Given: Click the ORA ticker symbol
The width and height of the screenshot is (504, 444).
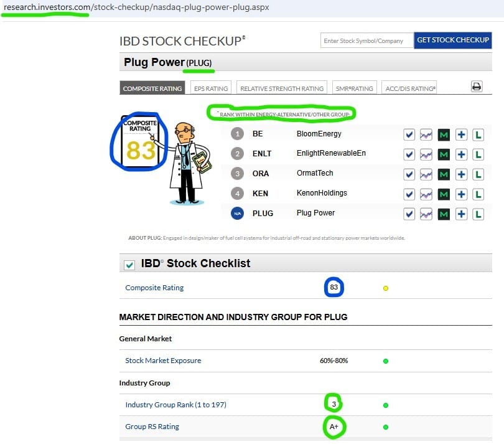Looking at the screenshot, I should pyautogui.click(x=260, y=174).
